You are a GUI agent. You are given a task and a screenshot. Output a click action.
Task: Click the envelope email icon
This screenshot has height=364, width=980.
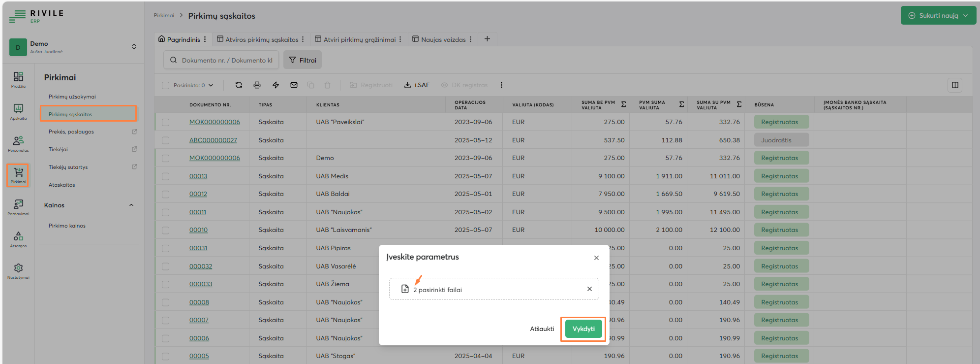point(294,85)
